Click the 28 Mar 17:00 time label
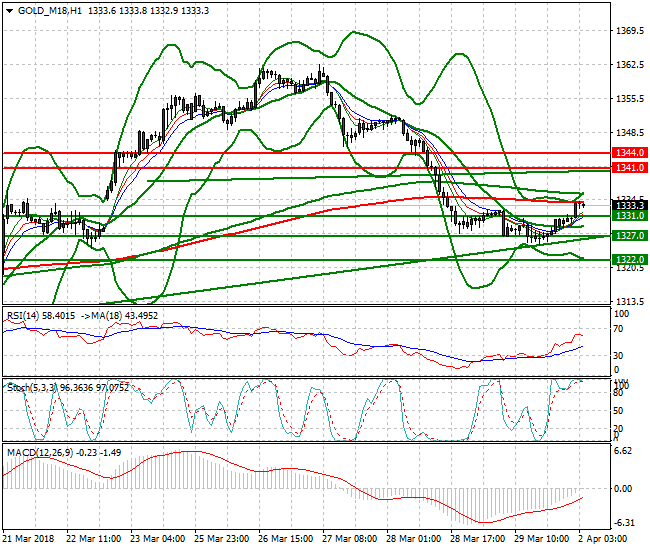Image resolution: width=650 pixels, height=550 pixels. pyautogui.click(x=478, y=539)
